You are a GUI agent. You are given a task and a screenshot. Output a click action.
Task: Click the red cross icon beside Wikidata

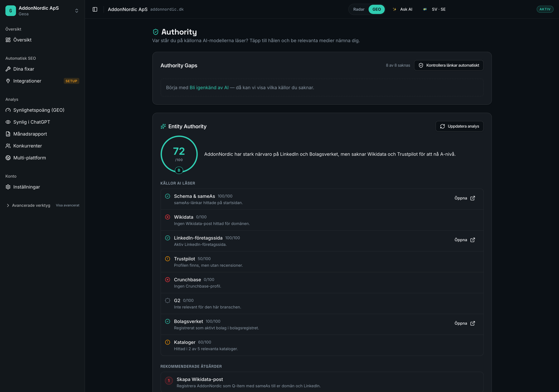tap(168, 217)
